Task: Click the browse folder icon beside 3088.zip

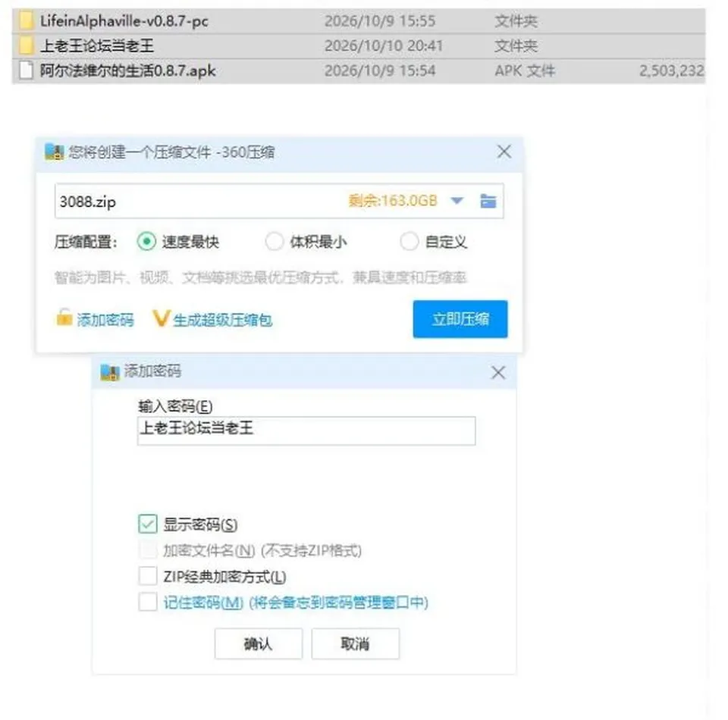Action: [x=488, y=201]
